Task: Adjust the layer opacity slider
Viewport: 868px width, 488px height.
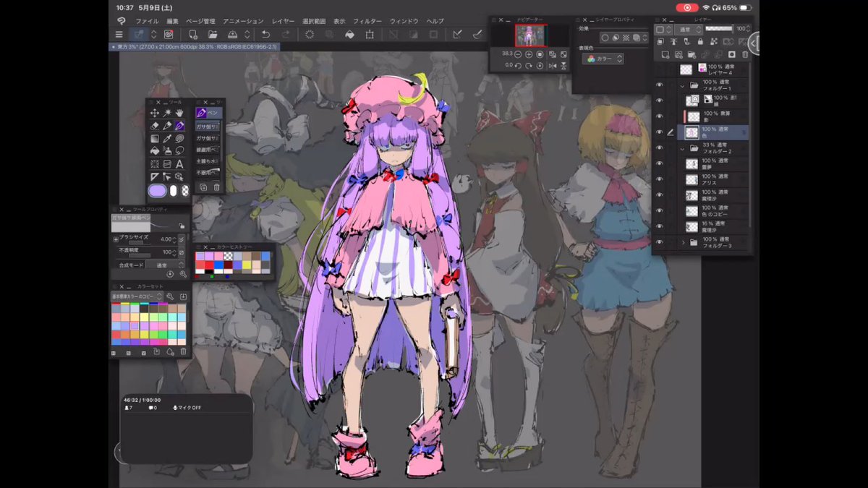Action: (x=719, y=28)
